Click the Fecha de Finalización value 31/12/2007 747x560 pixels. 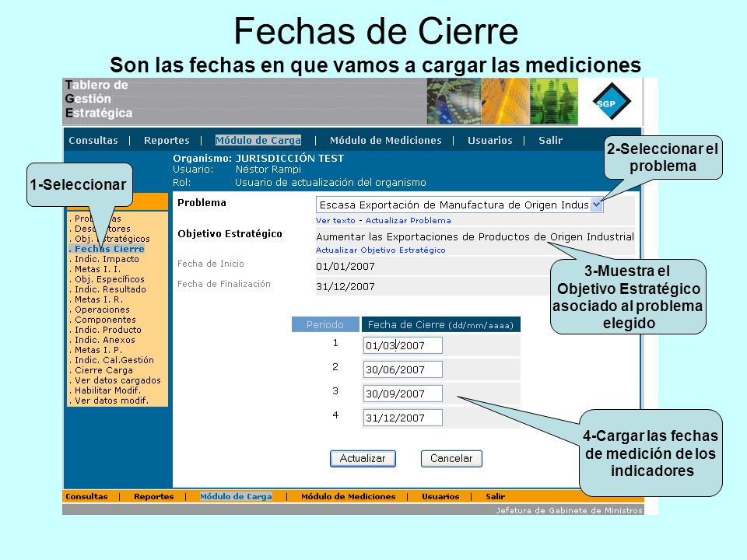point(345,286)
